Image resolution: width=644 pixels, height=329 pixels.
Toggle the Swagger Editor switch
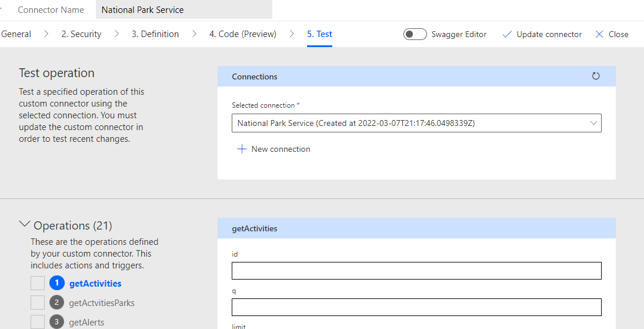coord(415,34)
